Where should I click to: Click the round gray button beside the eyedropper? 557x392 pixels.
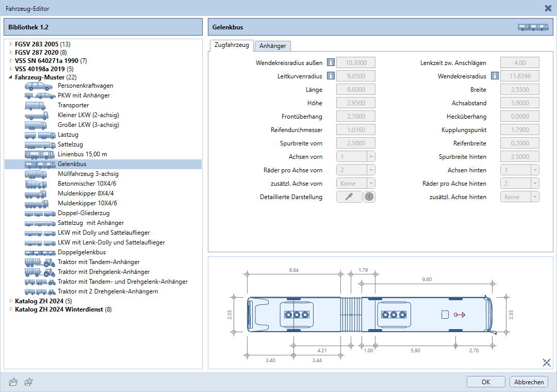(369, 197)
